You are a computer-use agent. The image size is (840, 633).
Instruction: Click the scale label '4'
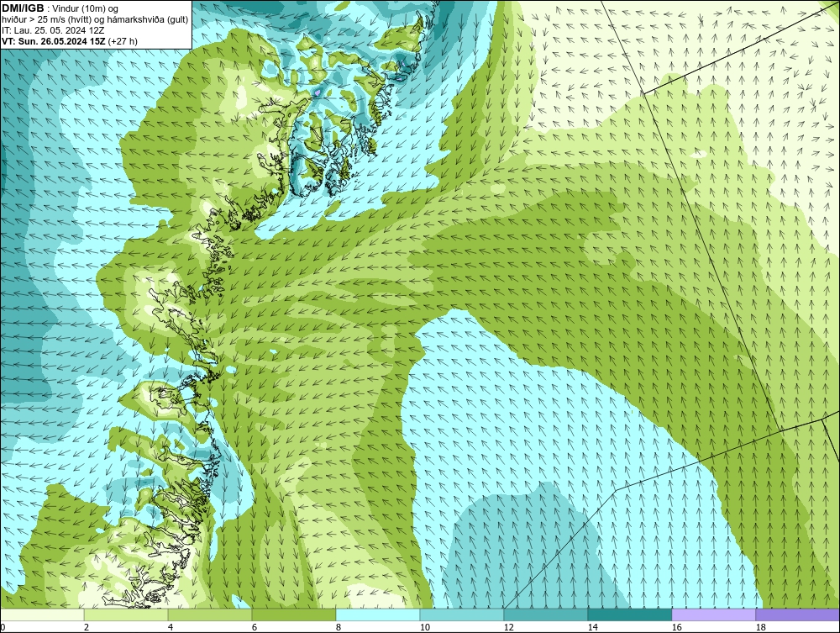171,627
